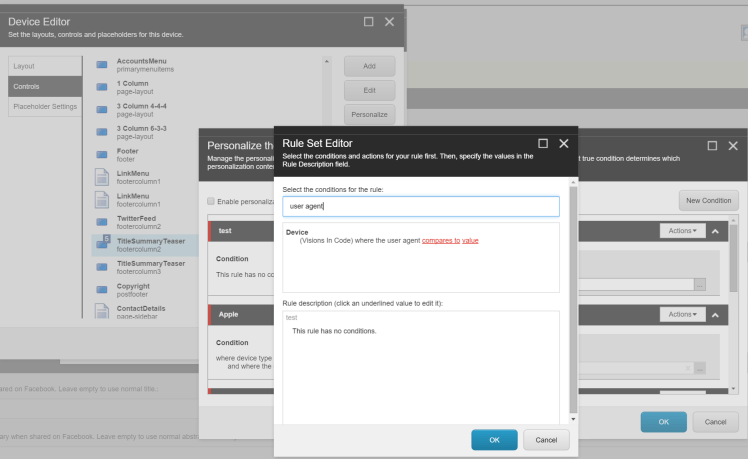
Task: Select the Controls tab in Device Editor
Action: coord(45,86)
